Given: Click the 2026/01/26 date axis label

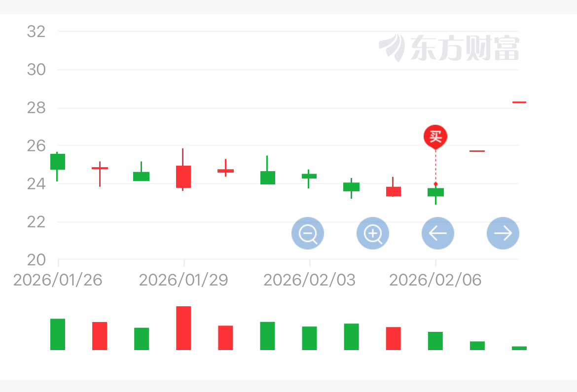Looking at the screenshot, I should [58, 280].
